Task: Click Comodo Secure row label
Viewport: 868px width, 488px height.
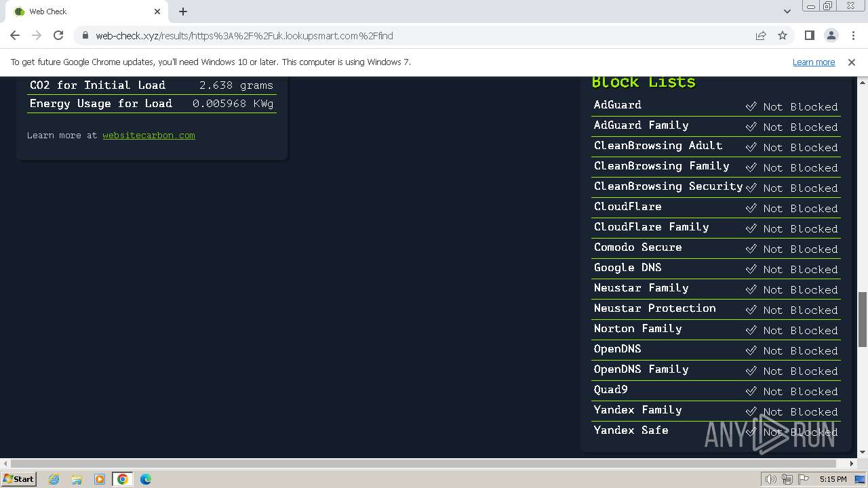Action: 638,247
